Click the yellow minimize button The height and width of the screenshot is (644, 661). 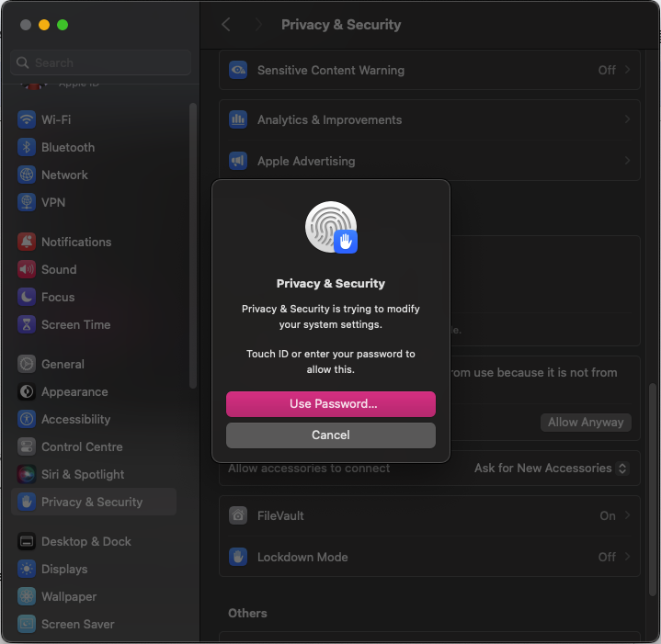(44, 25)
